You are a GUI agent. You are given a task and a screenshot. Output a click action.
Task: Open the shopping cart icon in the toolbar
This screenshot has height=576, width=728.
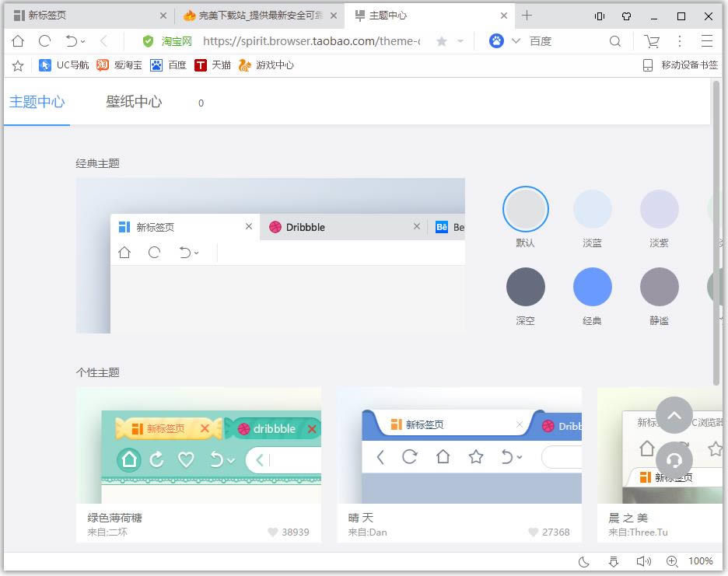click(x=652, y=41)
